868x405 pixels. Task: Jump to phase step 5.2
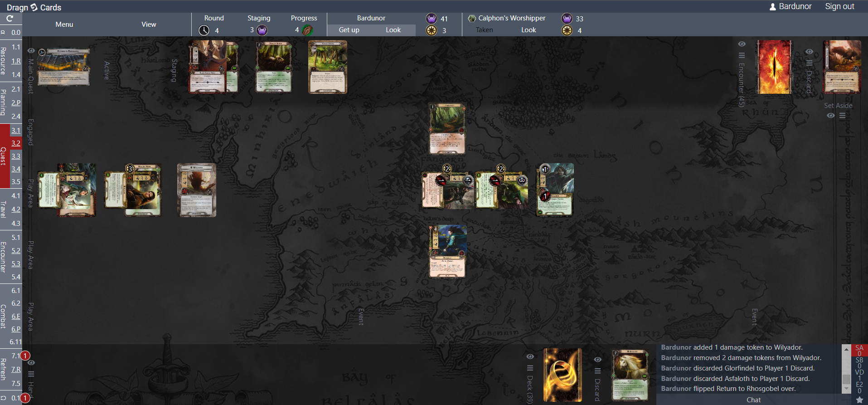[16, 251]
